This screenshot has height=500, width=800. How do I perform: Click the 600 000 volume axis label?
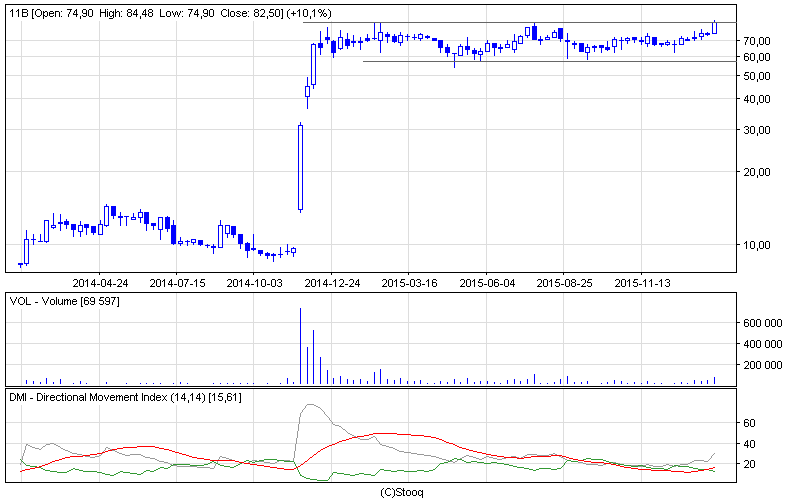click(762, 323)
